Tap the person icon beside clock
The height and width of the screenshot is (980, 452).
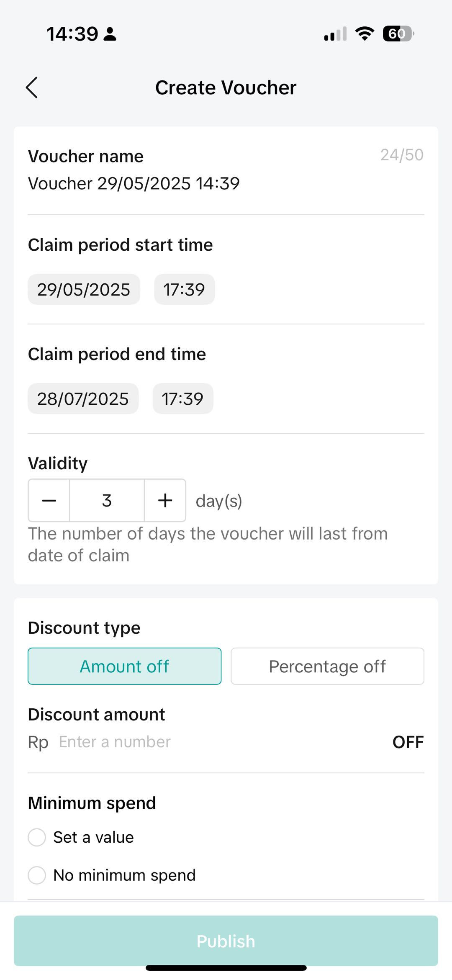(110, 34)
